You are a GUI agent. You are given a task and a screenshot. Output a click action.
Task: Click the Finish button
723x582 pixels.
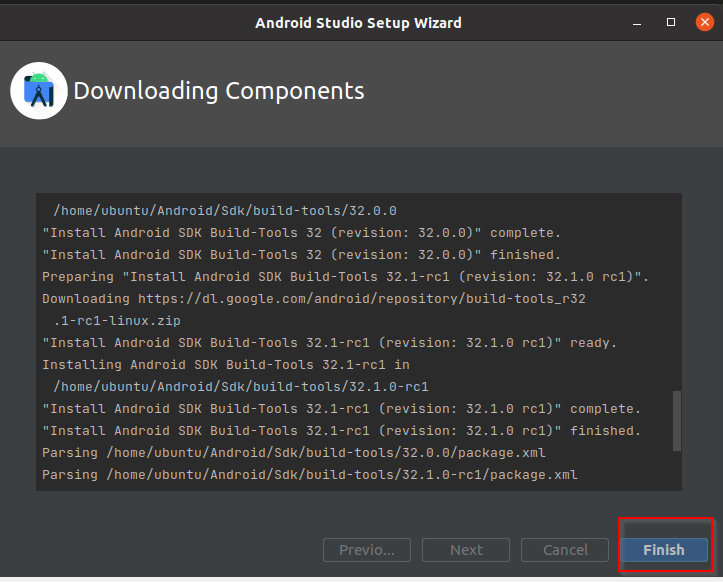point(664,550)
